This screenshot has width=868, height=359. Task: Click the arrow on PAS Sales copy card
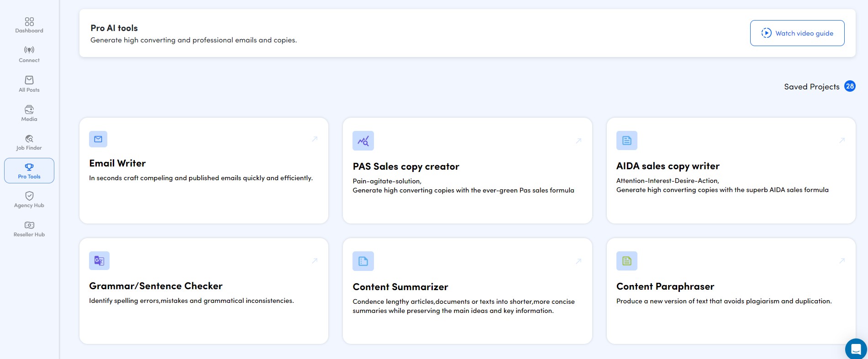click(x=579, y=141)
